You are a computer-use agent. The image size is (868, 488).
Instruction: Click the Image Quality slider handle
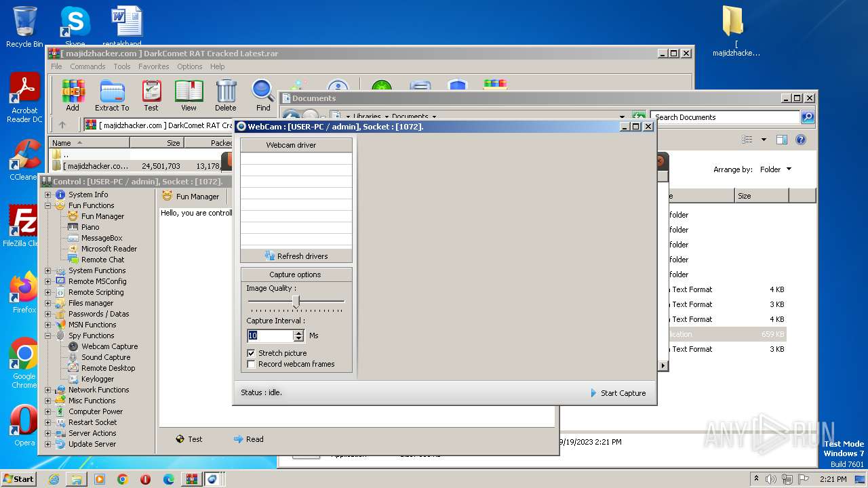(296, 302)
